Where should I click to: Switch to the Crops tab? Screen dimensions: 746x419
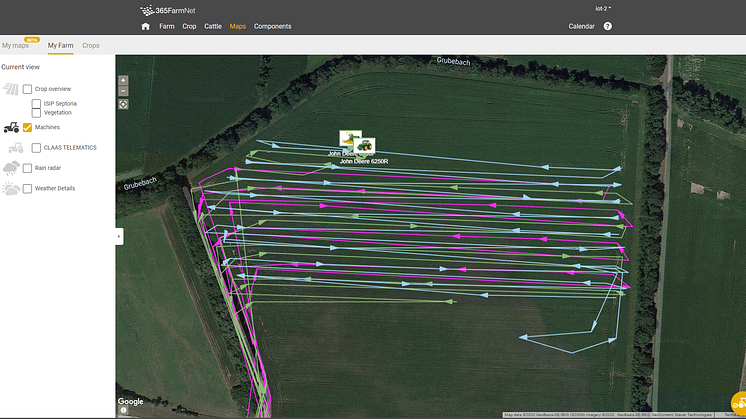[x=90, y=46]
